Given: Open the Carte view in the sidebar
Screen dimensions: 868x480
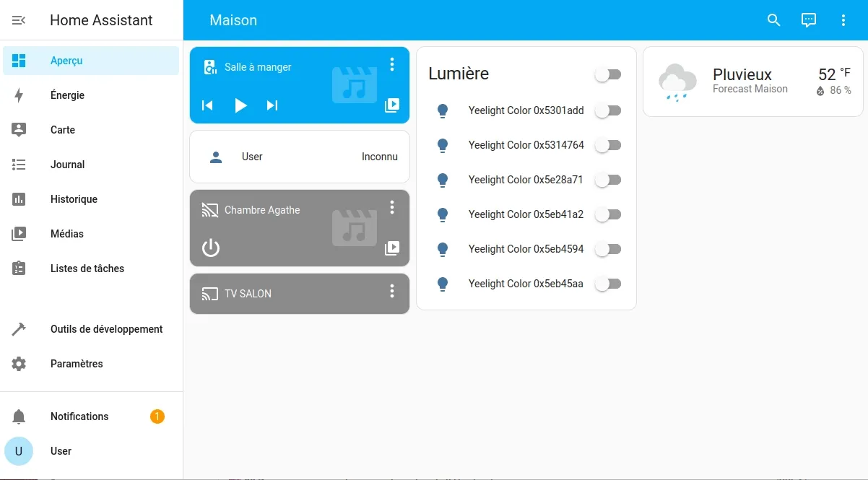Looking at the screenshot, I should 62,129.
